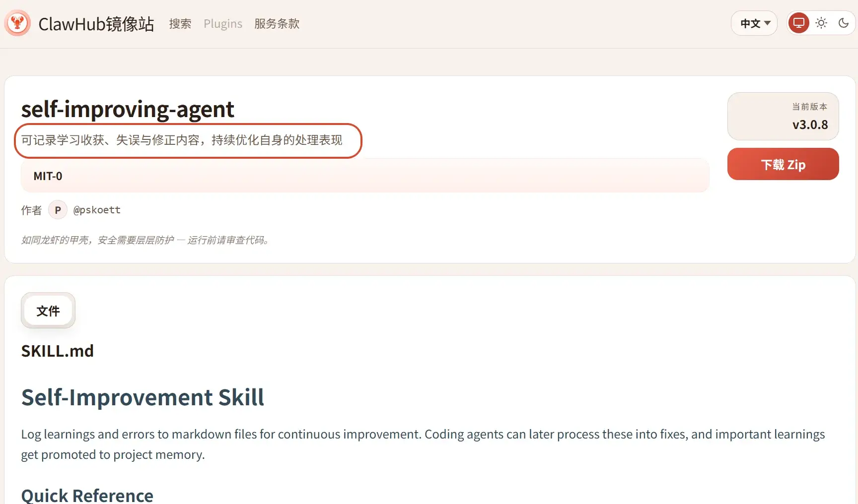Click the SKILL.md file heading
This screenshot has width=858, height=504.
[58, 351]
